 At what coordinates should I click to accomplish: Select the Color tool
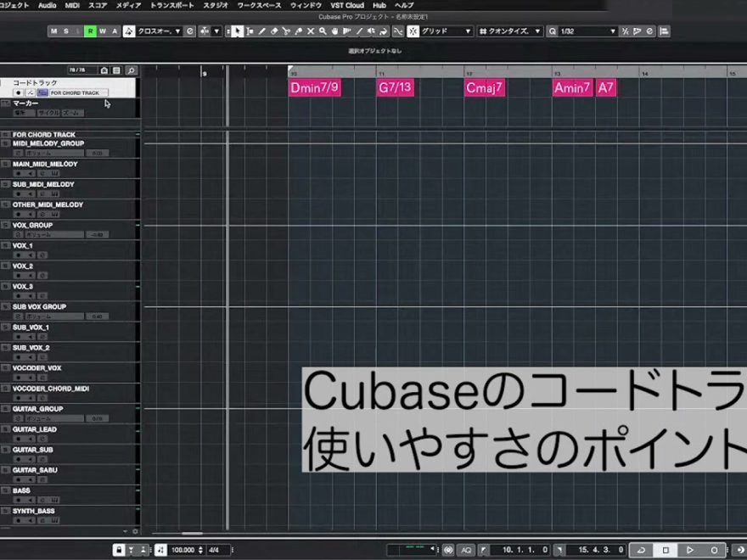point(384,31)
